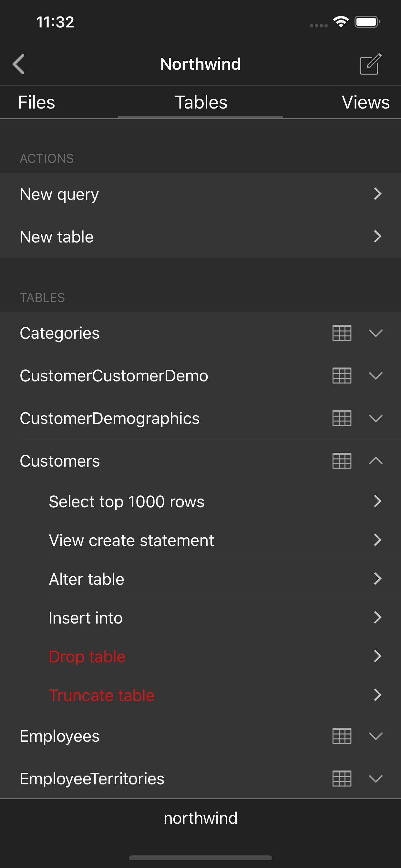Tap the back arrow icon
The height and width of the screenshot is (868, 401).
[x=19, y=64]
